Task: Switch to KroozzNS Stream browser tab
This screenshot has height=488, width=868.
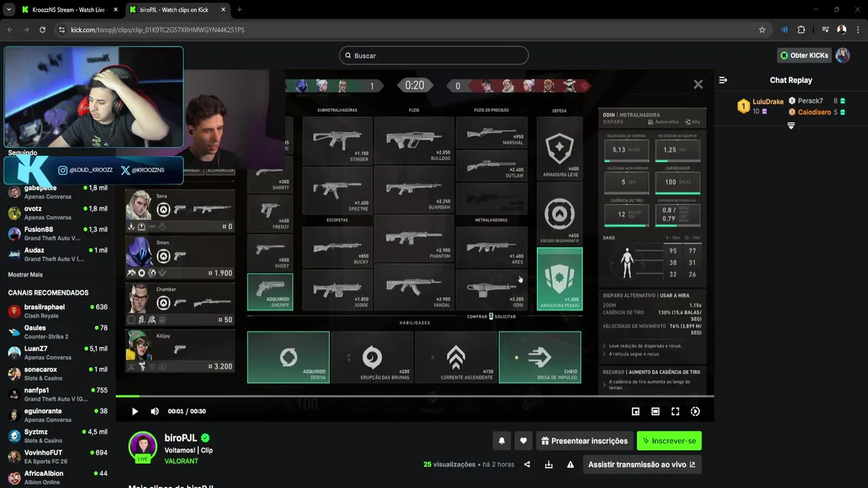Action: pos(68,9)
